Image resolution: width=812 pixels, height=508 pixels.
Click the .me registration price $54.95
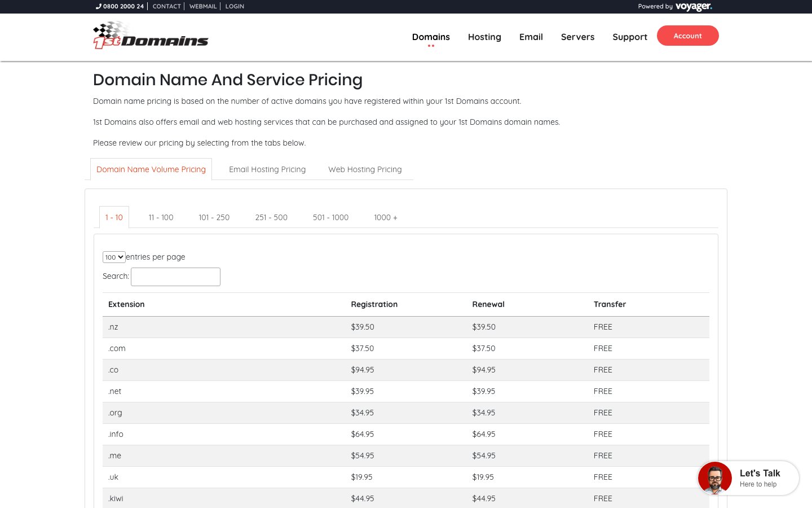click(x=363, y=456)
